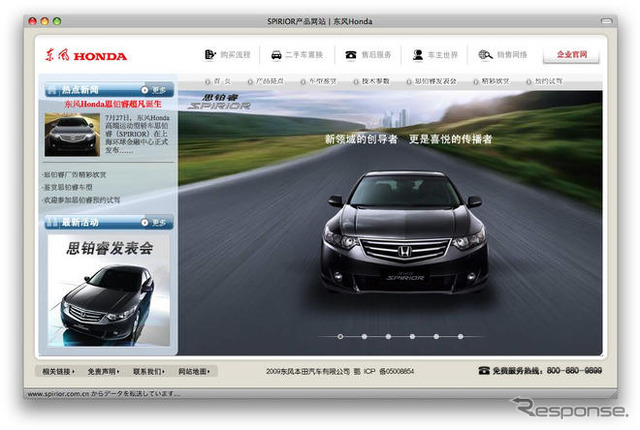Open the 精彩欣赏 tab
The height and width of the screenshot is (430, 640).
491,82
